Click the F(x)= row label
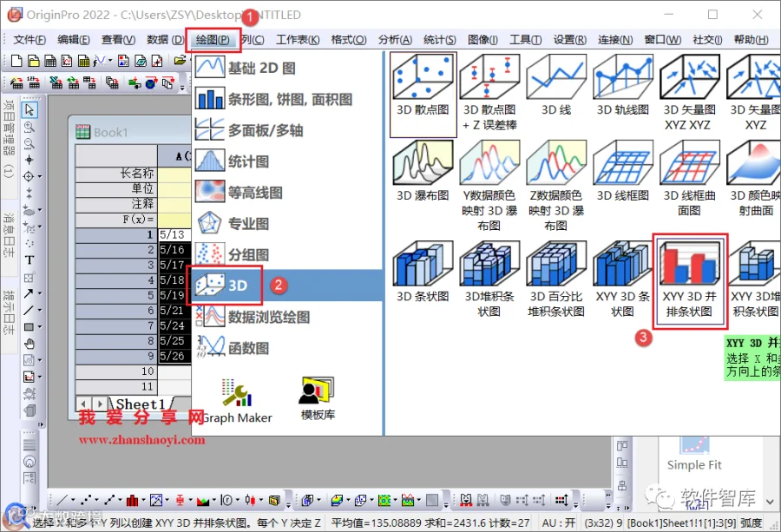This screenshot has height=532, width=781. point(116,220)
